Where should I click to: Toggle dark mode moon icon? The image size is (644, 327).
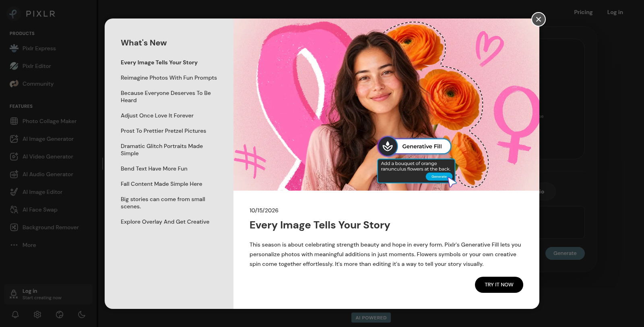point(82,315)
